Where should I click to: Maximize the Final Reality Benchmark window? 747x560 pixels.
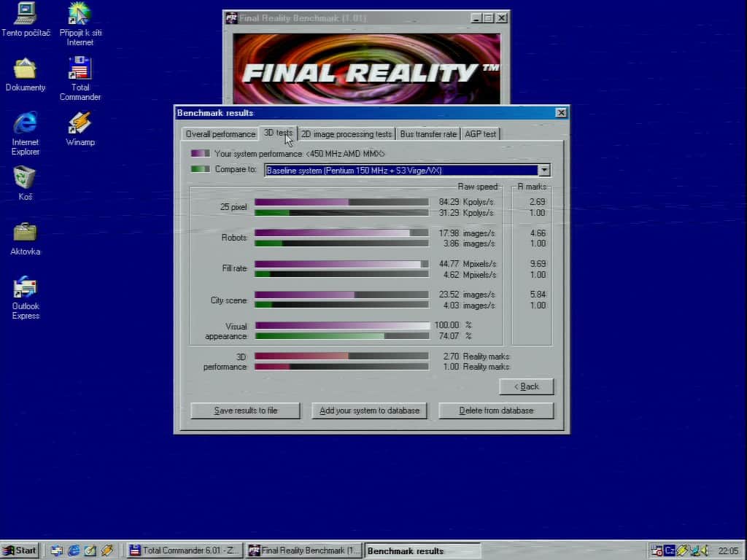click(x=488, y=18)
